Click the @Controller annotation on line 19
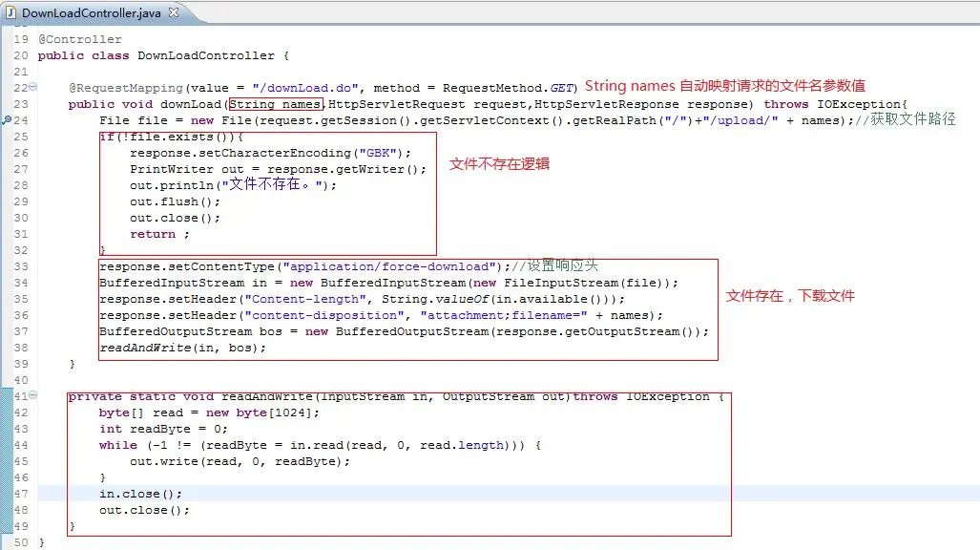The height and width of the screenshot is (550, 980). [x=80, y=39]
